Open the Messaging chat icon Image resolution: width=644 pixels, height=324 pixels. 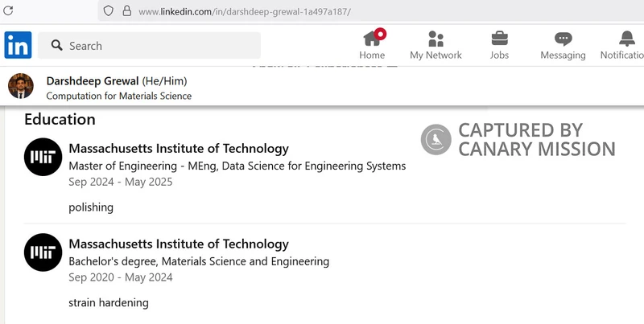click(563, 38)
